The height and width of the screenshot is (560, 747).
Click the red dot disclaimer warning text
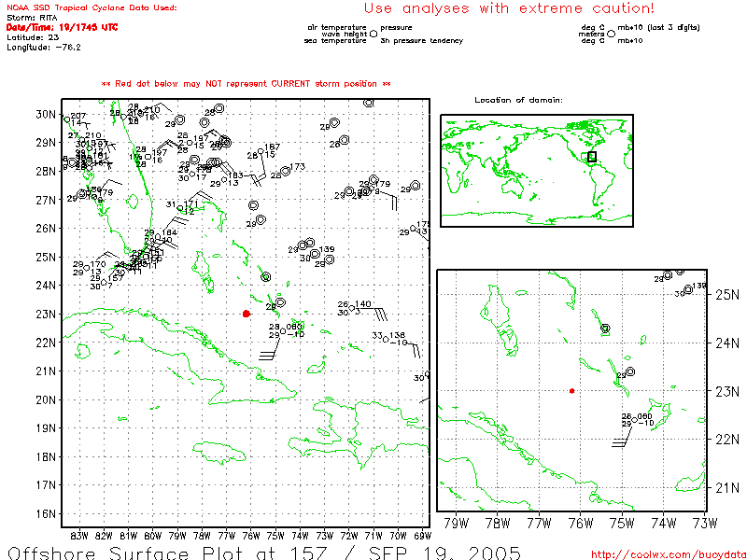246,84
